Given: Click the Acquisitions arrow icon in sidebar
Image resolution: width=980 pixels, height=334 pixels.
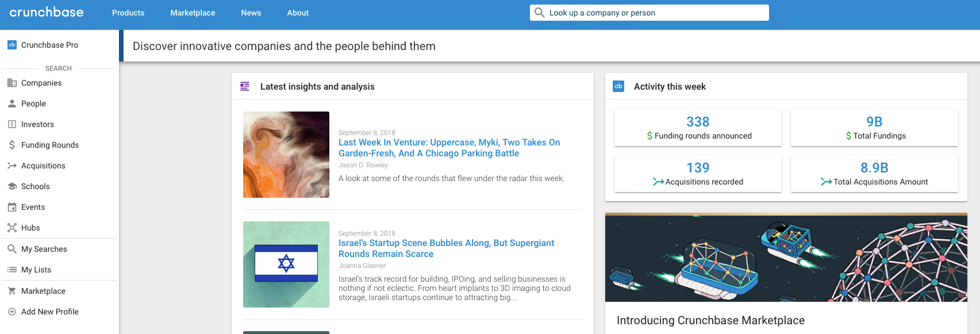Looking at the screenshot, I should 11,166.
